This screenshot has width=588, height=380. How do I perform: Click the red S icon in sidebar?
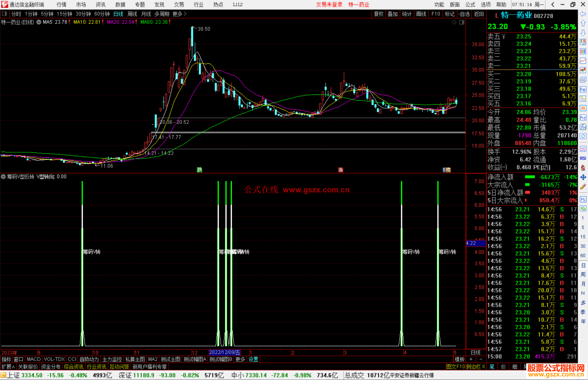583,168
